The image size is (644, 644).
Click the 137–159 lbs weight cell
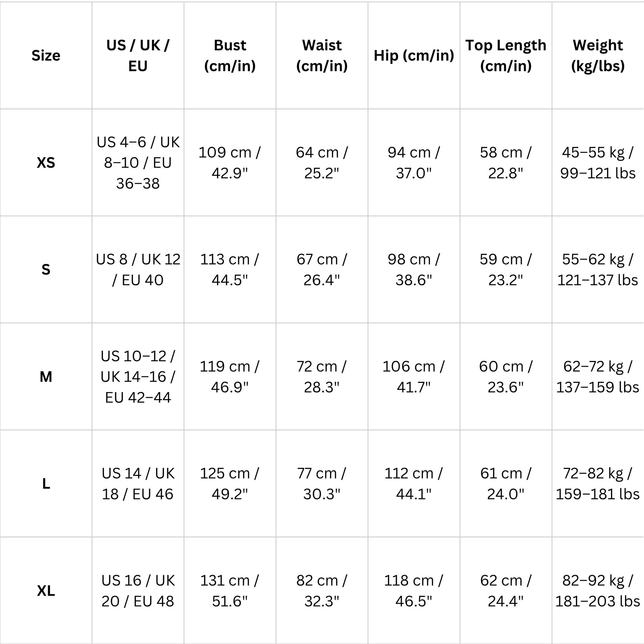tap(598, 377)
